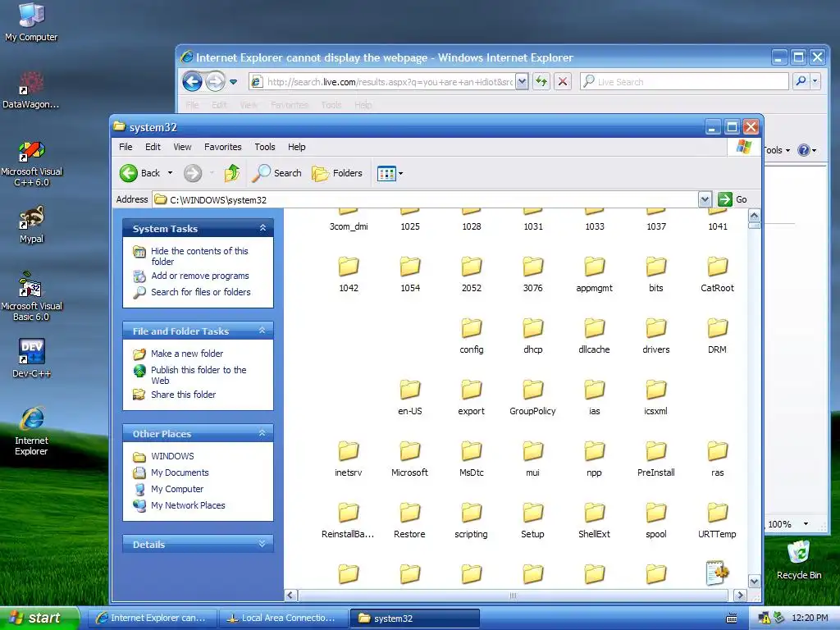This screenshot has height=630, width=840.
Task: Select the config folder icon
Action: click(472, 329)
